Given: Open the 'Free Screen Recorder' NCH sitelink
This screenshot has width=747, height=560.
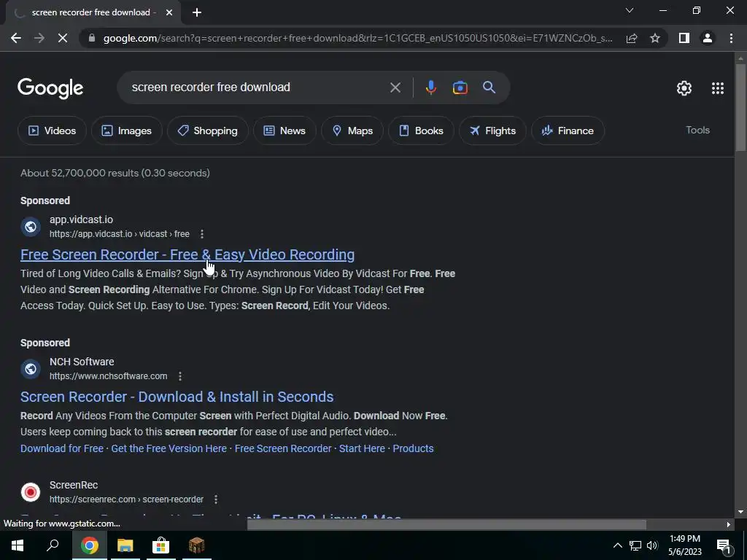Looking at the screenshot, I should 283,448.
